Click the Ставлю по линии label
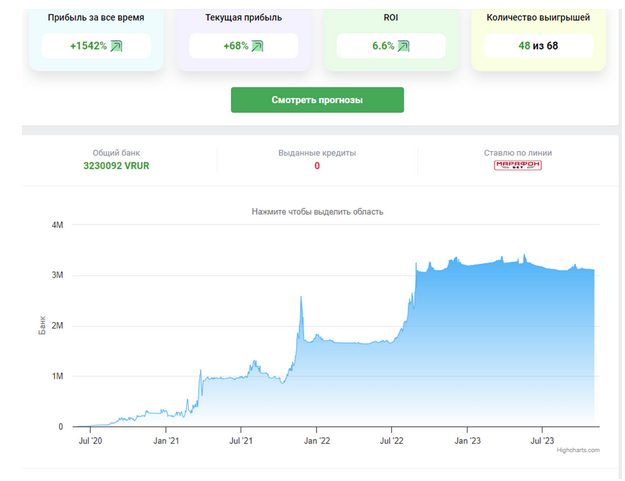Viewport: 625px width, 481px height. 517,153
